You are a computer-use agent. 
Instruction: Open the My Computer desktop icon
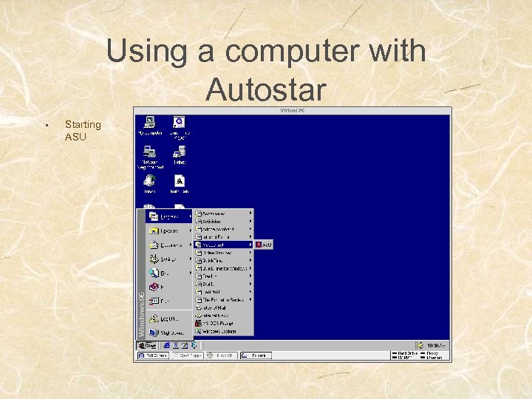point(149,126)
